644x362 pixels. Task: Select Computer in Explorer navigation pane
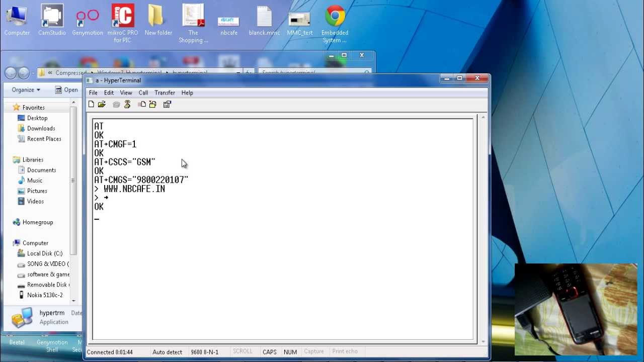coord(30,243)
